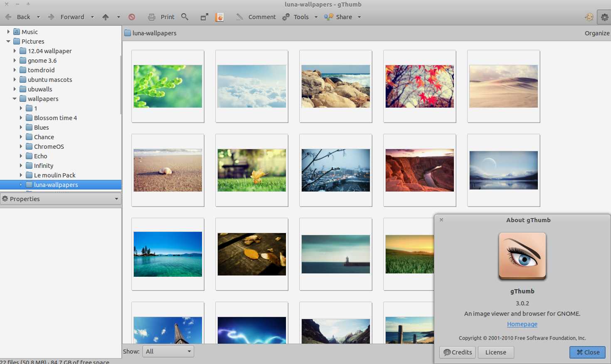The height and width of the screenshot is (364, 611).
Task: Collapse the Pictures folder tree arrow
Action: 8,41
